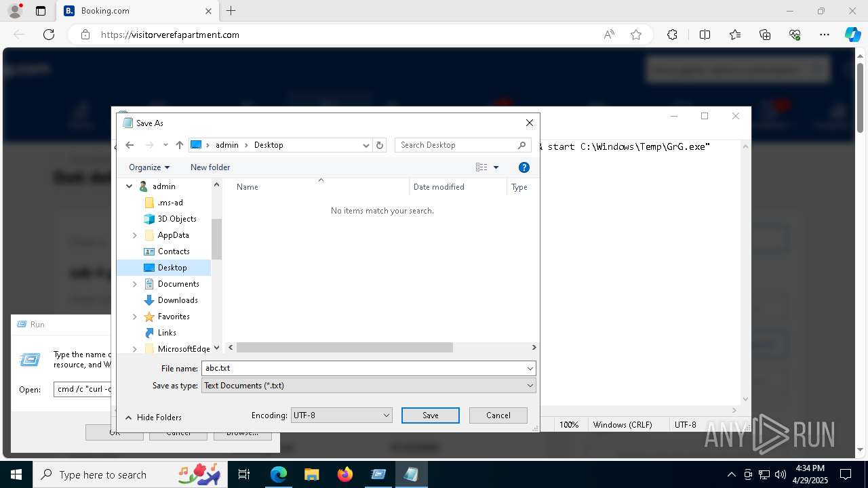Open Windows Start menu

(16, 474)
